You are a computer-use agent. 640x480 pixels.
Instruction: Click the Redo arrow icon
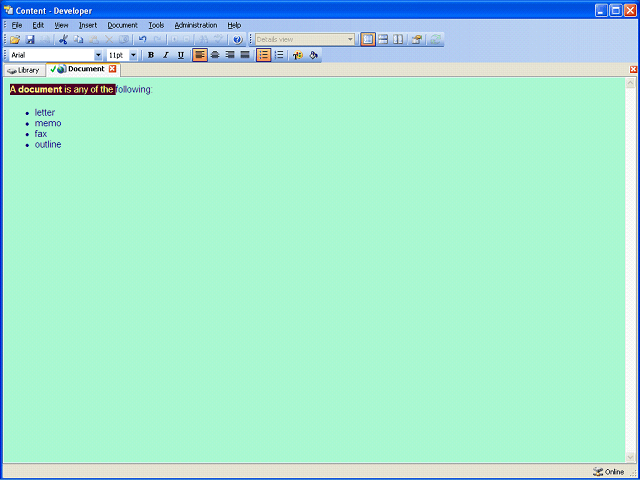(158, 40)
